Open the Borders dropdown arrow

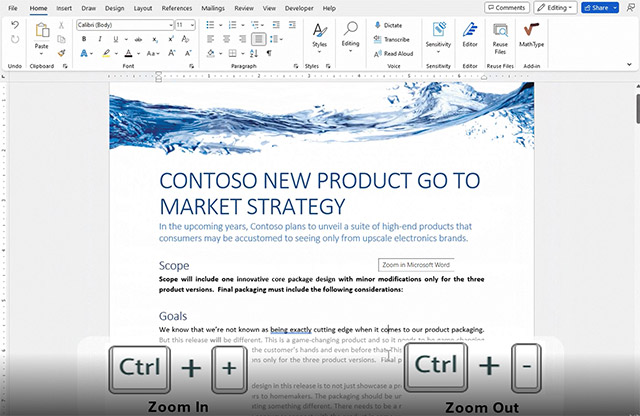point(243,53)
